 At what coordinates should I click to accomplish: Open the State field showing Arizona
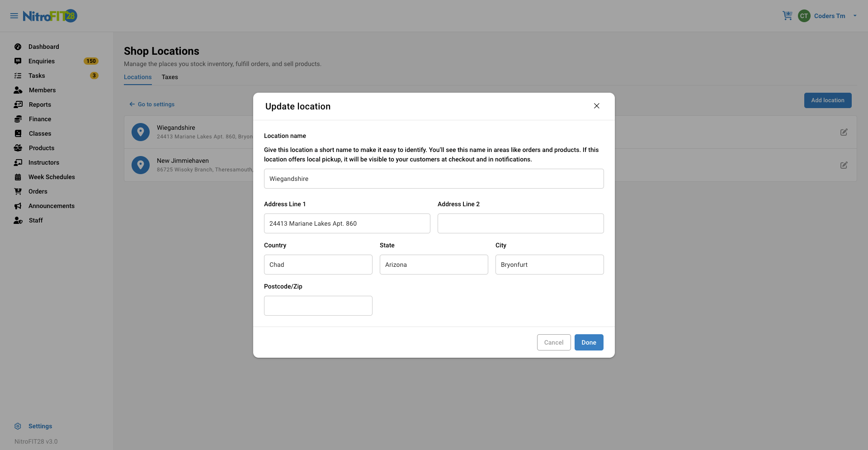tap(434, 265)
